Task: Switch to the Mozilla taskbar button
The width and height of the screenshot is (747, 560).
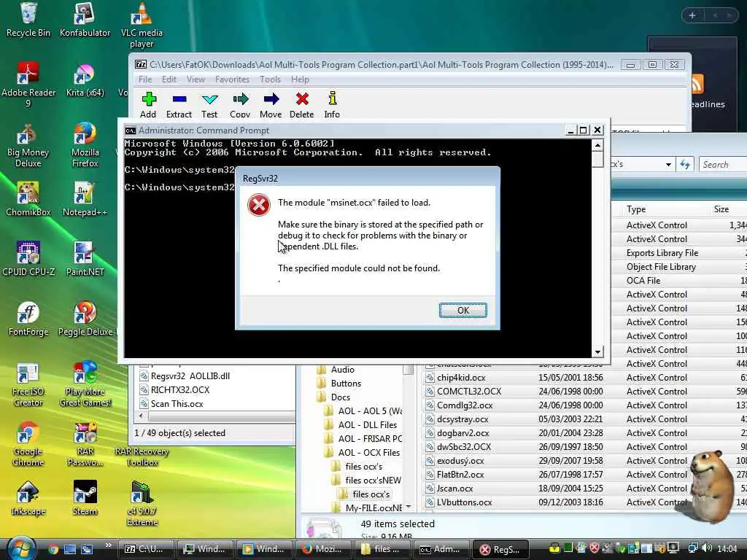Action: pyautogui.click(x=322, y=549)
